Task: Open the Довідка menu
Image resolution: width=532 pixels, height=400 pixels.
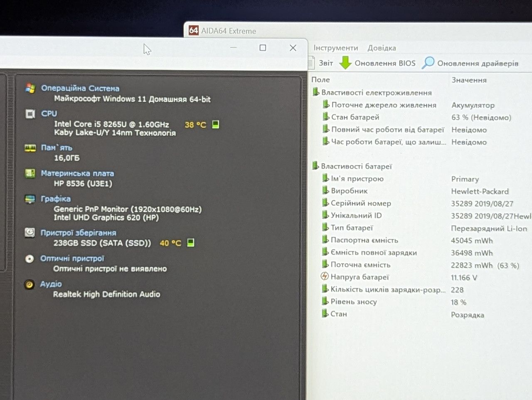Action: coord(382,48)
